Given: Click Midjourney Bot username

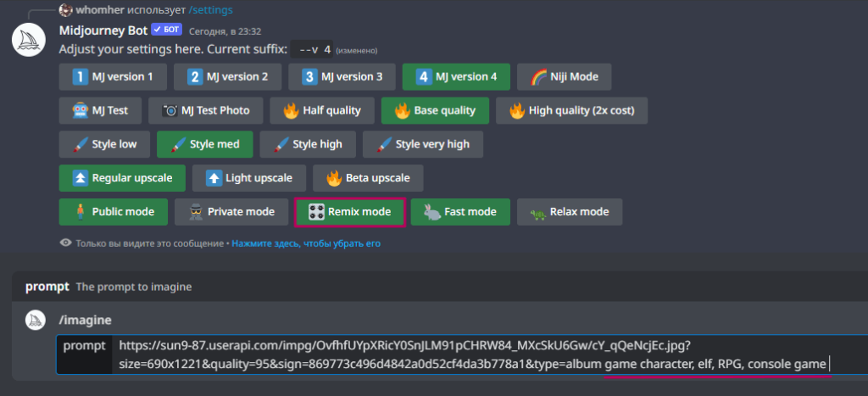Looking at the screenshot, I should tap(103, 31).
